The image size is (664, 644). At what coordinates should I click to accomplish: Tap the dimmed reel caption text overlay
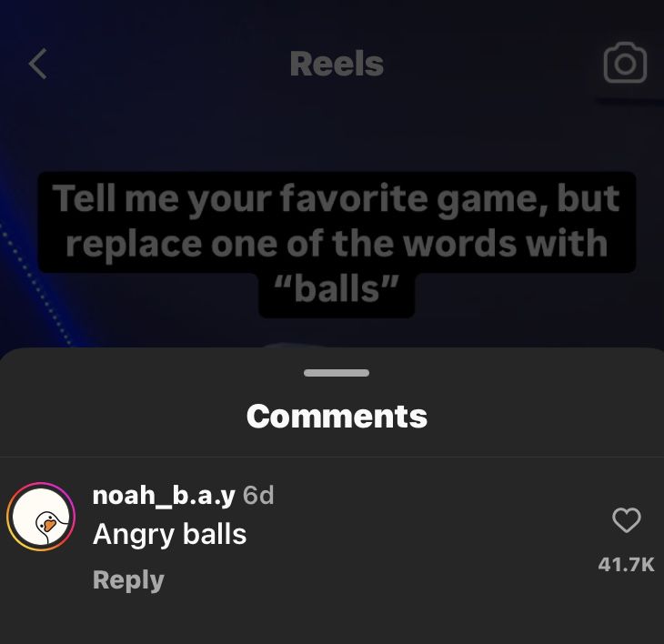[x=337, y=244]
